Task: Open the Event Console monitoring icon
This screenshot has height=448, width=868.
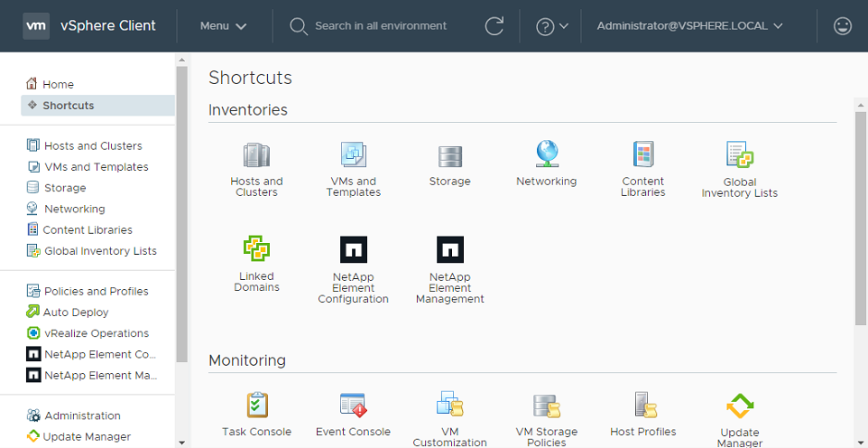Action: (x=353, y=405)
